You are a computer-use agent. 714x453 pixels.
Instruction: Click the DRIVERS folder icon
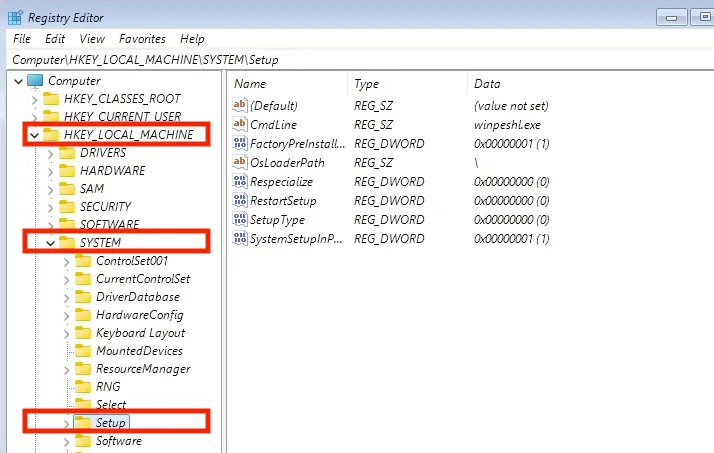[67, 153]
